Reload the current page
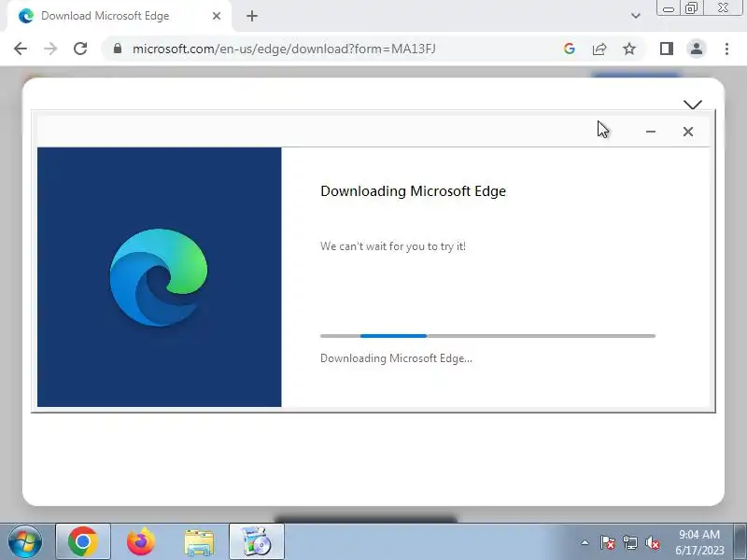The width and height of the screenshot is (747, 560). tap(80, 49)
